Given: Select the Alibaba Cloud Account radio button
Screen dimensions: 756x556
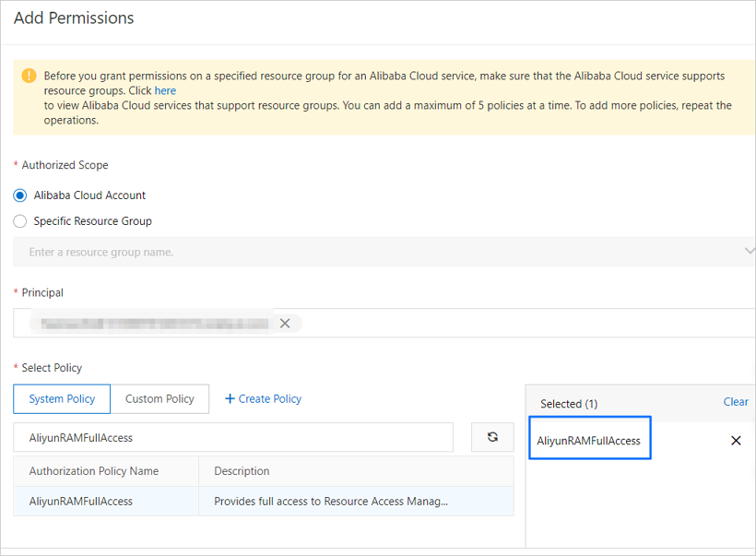Looking at the screenshot, I should 19,195.
